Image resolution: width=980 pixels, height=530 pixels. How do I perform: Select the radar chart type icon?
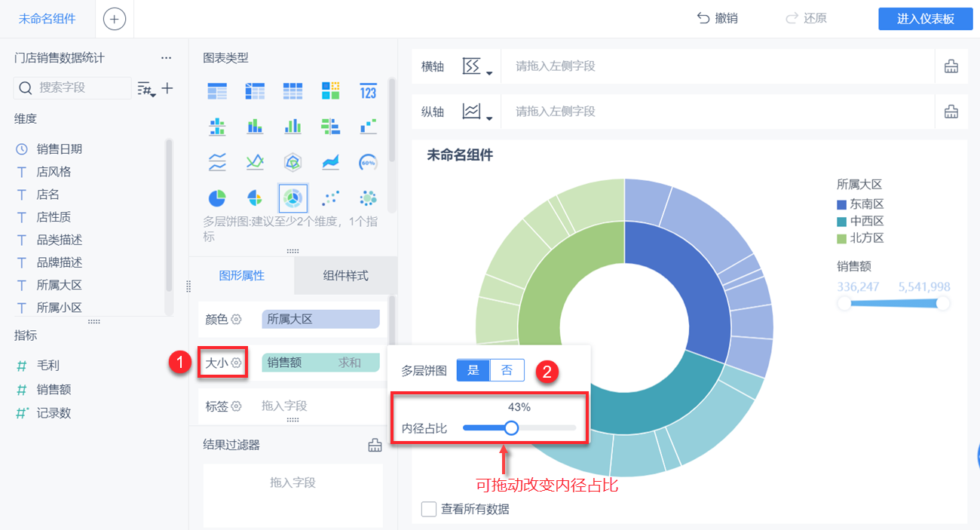pos(292,161)
